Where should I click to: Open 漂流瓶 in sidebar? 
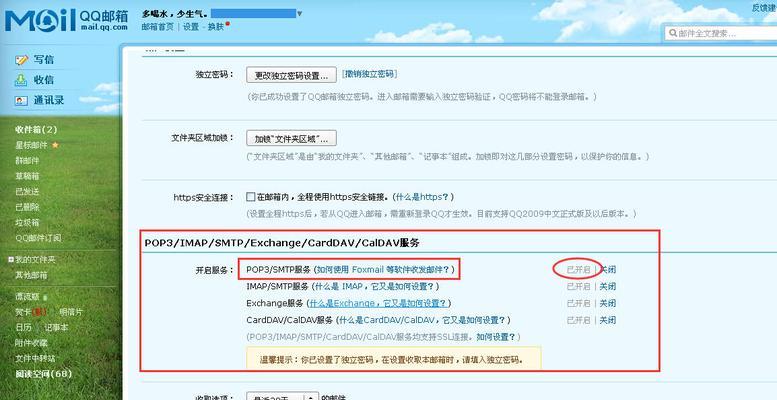[27, 297]
